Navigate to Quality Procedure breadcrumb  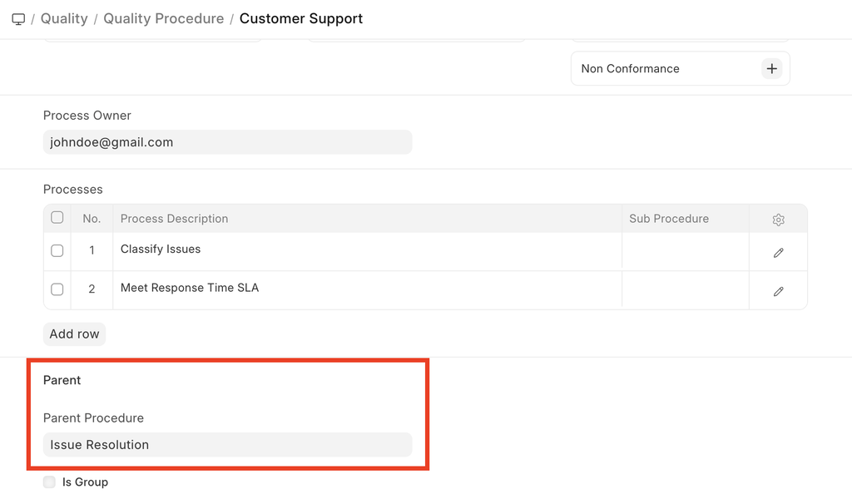tap(163, 19)
